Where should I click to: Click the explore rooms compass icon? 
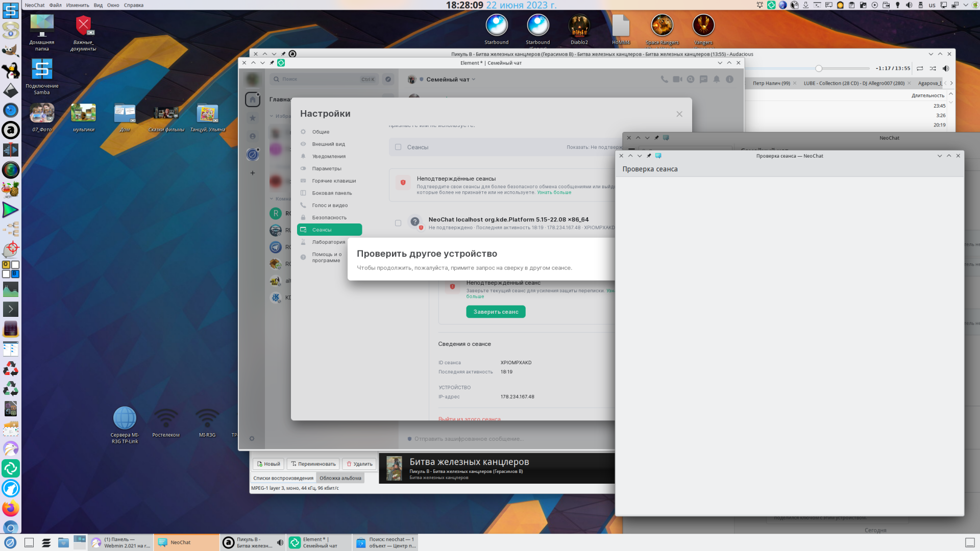388,79
